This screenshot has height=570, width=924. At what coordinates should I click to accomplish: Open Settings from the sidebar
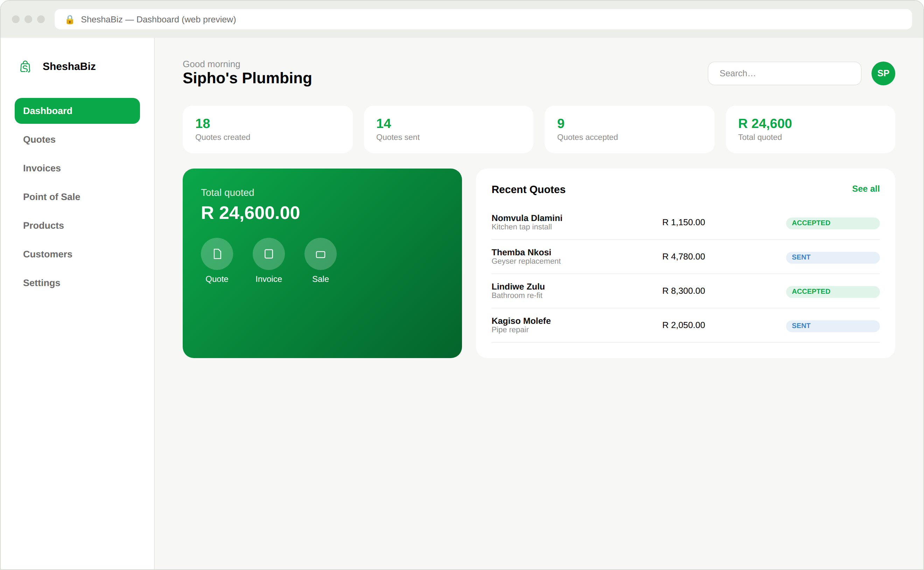[x=77, y=283]
